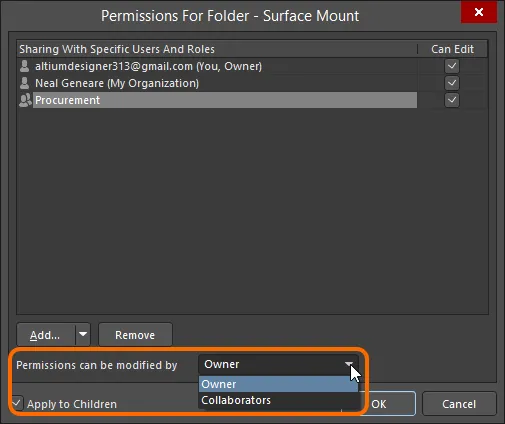Toggle Can Edit for Neal Geneare
The width and height of the screenshot is (505, 424).
(452, 83)
